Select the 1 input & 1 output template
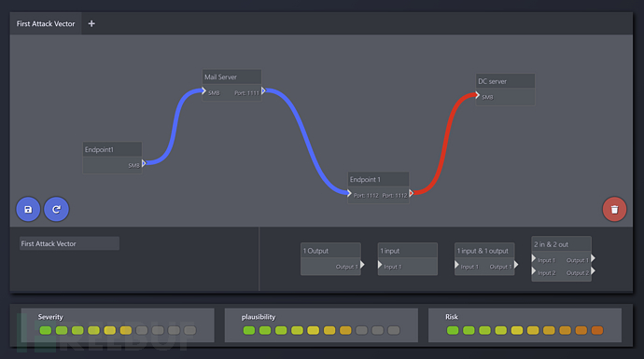 pos(484,259)
